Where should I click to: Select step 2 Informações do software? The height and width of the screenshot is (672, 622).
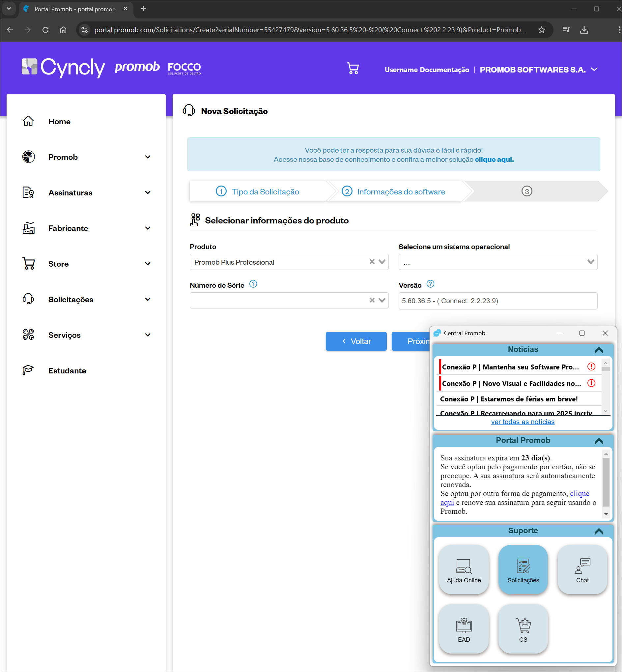394,191
